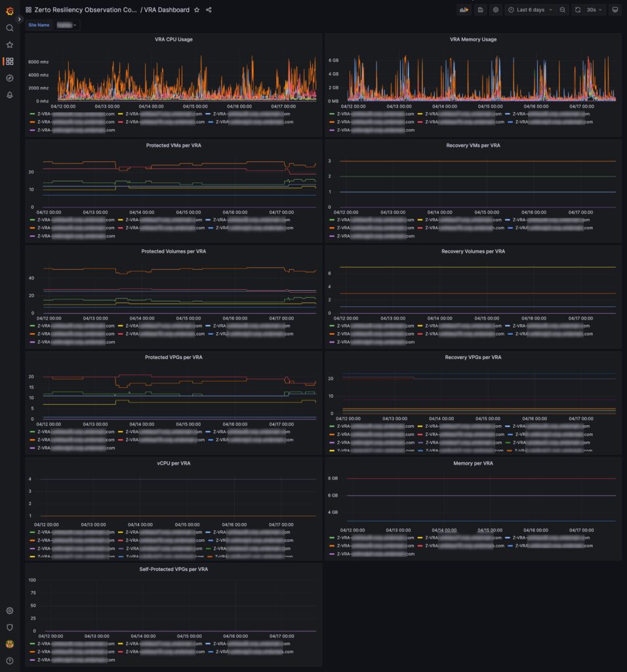
Task: Click the green color swatch in Self-Protected VPGs legend
Action: point(32,644)
